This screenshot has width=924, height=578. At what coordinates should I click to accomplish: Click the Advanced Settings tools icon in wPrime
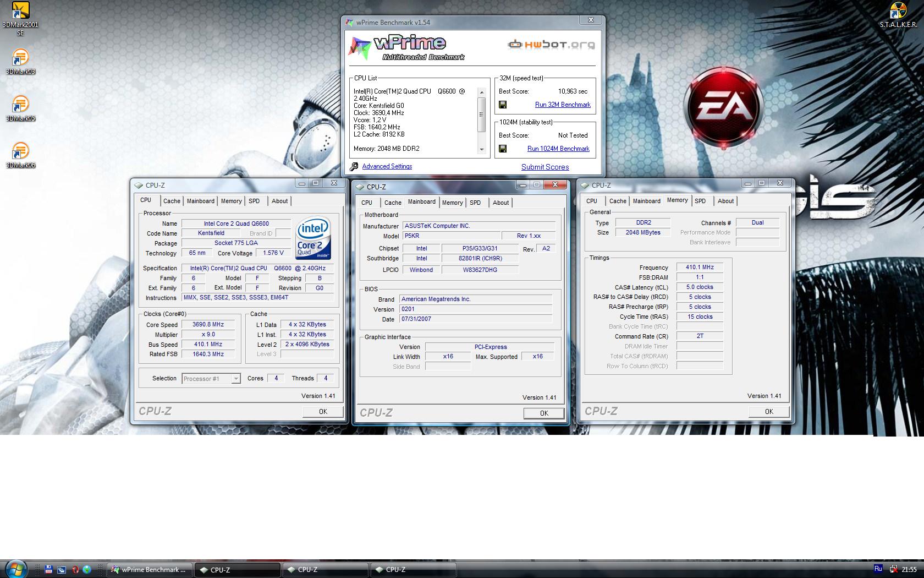point(354,166)
